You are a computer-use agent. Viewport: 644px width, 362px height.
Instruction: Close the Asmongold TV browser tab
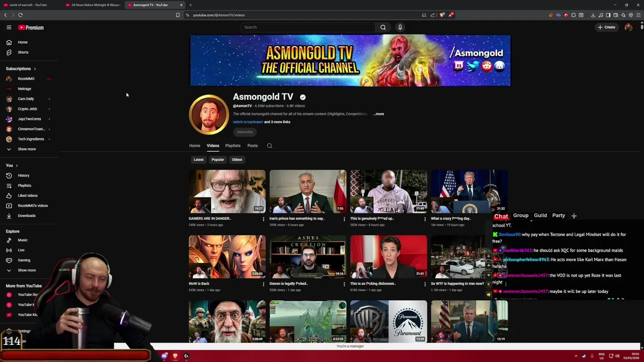pyautogui.click(x=182, y=5)
